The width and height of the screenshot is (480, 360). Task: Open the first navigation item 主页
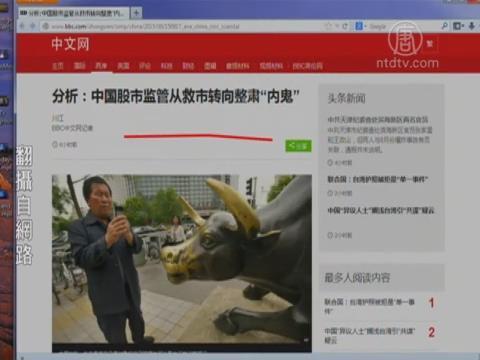58,66
